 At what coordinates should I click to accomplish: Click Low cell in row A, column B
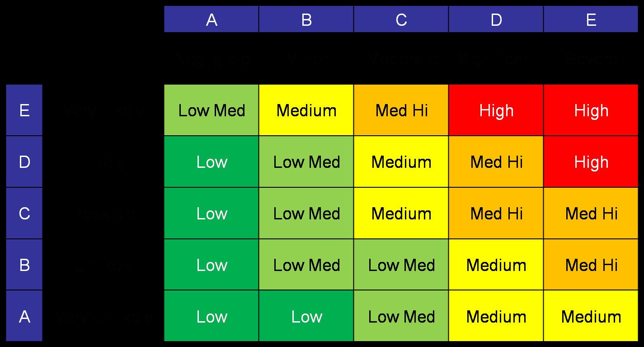pyautogui.click(x=306, y=316)
